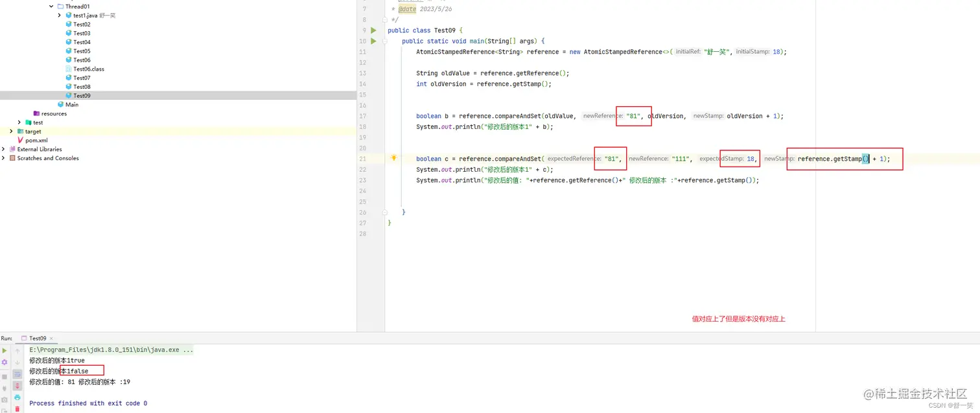Stop the process with the square stop icon
Screen dimensions: 980x413
[x=5, y=377]
